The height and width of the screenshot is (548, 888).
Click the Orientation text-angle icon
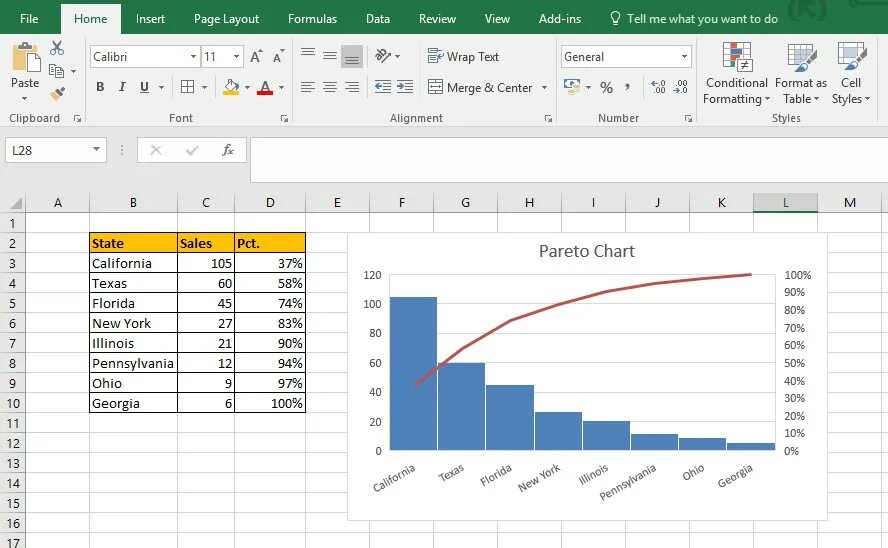tap(383, 55)
